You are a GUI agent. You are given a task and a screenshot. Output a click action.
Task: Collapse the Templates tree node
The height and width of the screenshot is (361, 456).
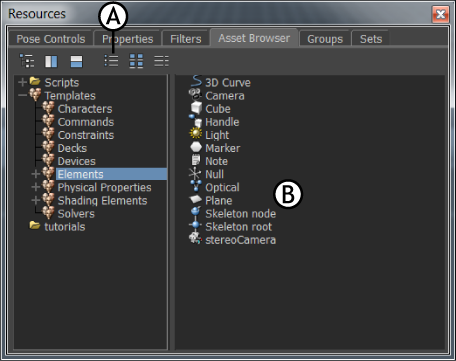pos(22,95)
